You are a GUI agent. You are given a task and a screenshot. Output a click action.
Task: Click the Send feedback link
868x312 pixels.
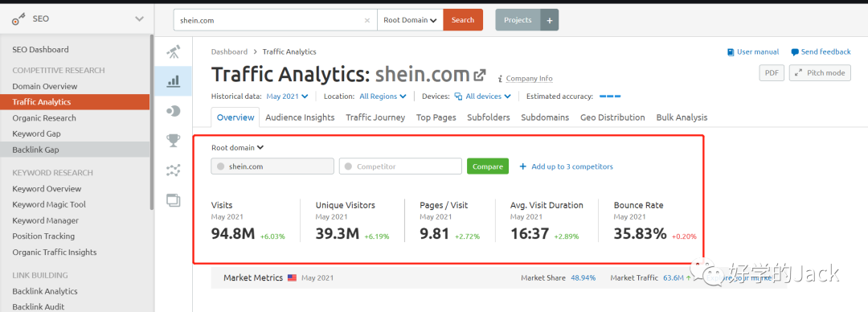click(x=825, y=52)
